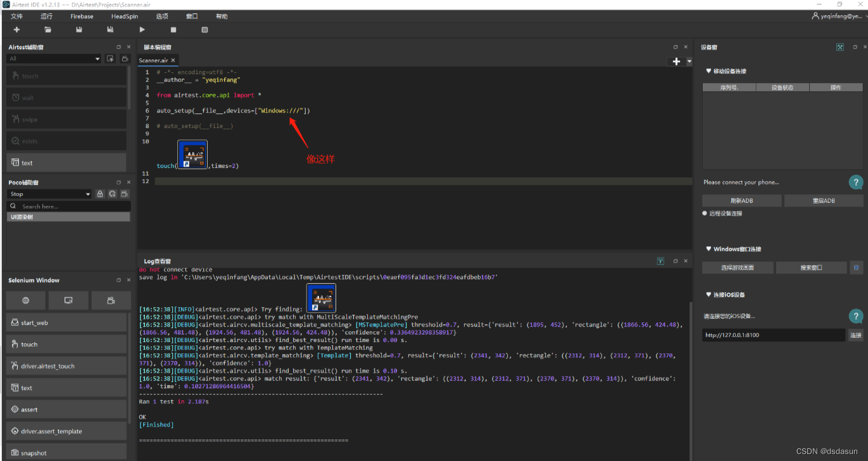Float the Poco assistant panel via its undock icon

pyautogui.click(x=118, y=182)
